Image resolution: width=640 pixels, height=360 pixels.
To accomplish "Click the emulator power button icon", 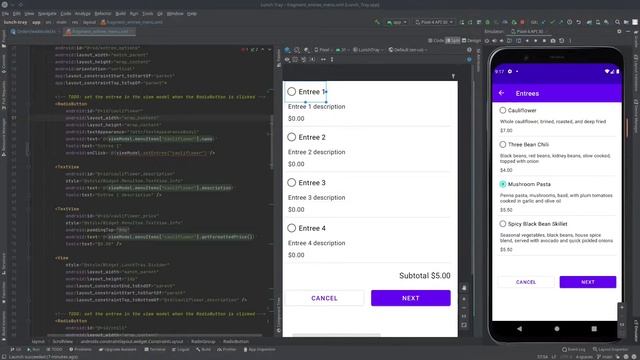I will (x=487, y=40).
